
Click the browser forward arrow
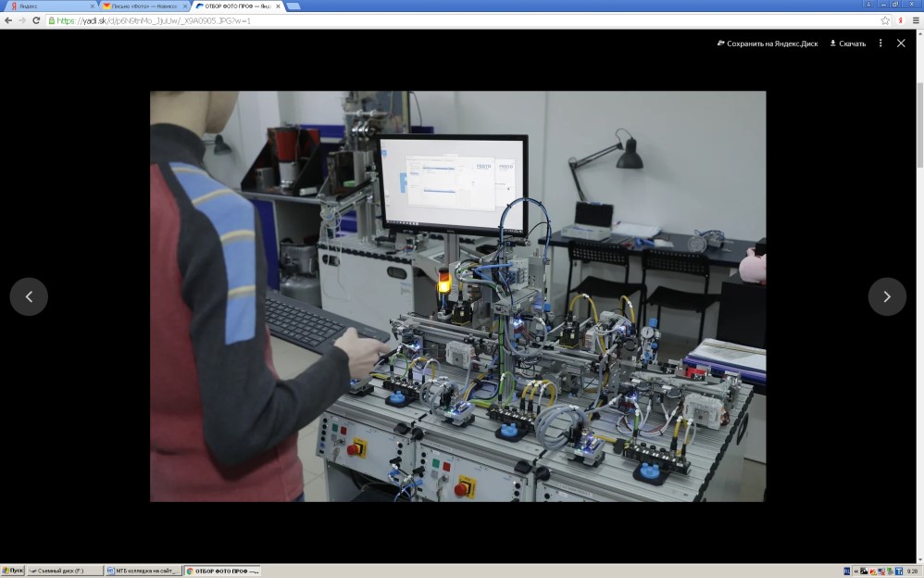22,20
